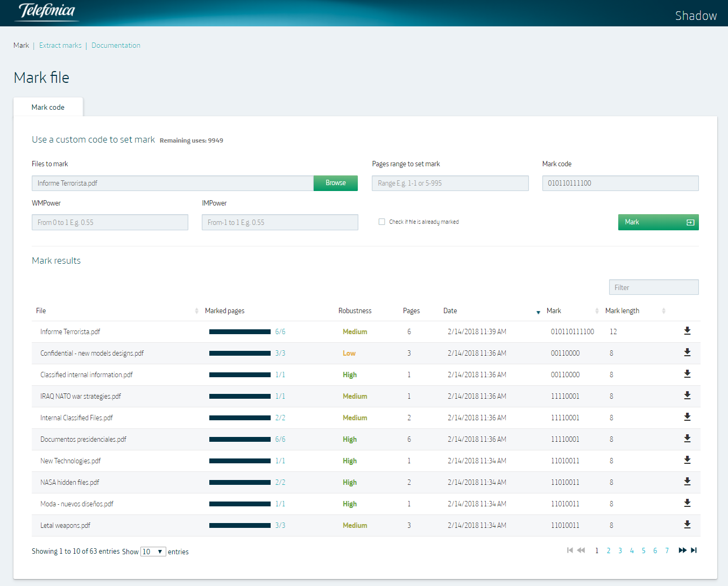
Task: Select the IRAQ NATO war strategies.pdf filename
Action: coord(81,396)
